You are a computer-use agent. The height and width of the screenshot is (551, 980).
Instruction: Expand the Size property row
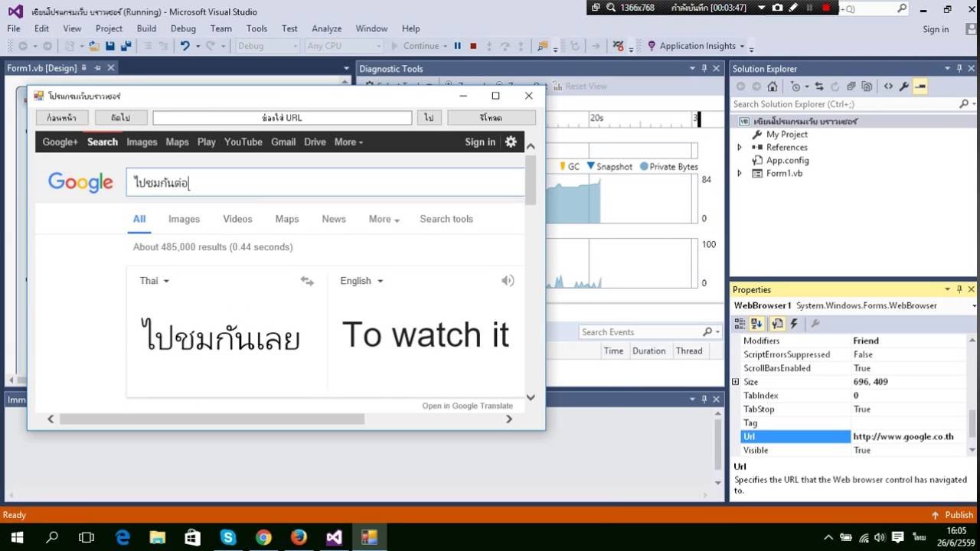coord(736,382)
